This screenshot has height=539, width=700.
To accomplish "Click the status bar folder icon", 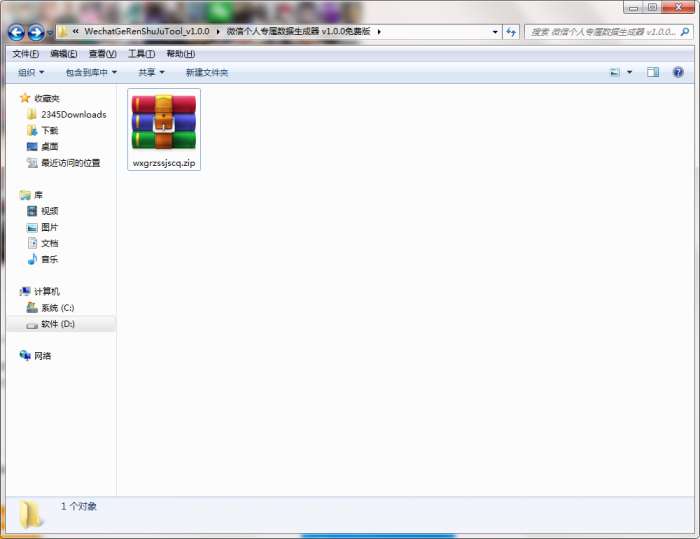I will pos(30,514).
